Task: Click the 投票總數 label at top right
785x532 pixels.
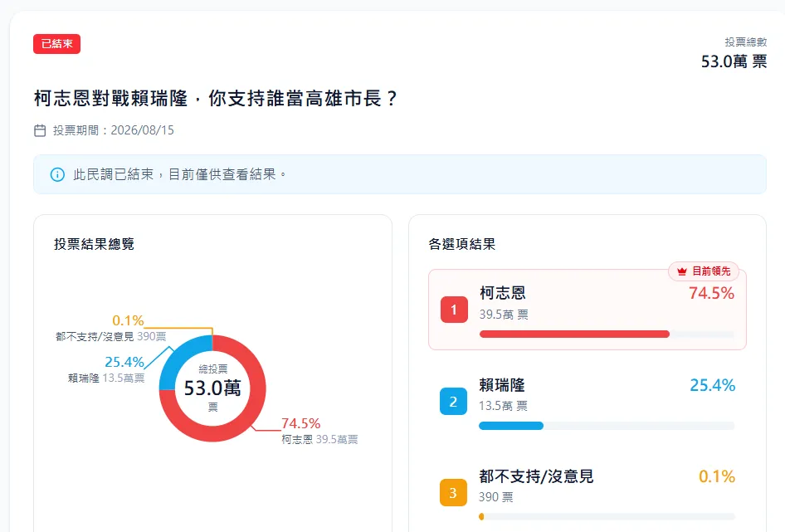Action: pos(745,42)
